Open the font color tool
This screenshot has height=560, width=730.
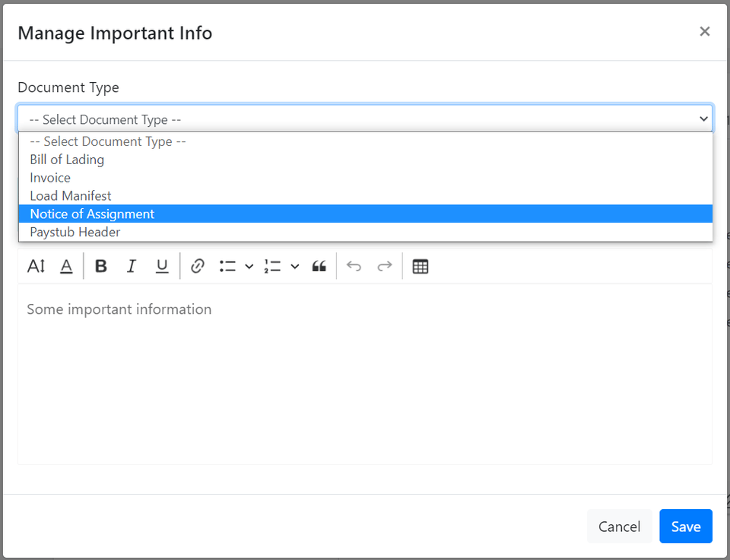point(67,266)
